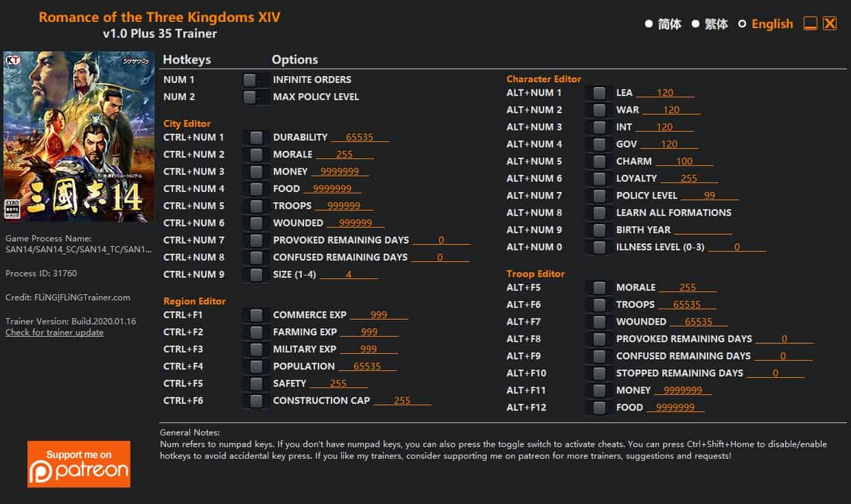Toggle the SAFETY switch
Screen dimensions: 851x504
coord(256,383)
